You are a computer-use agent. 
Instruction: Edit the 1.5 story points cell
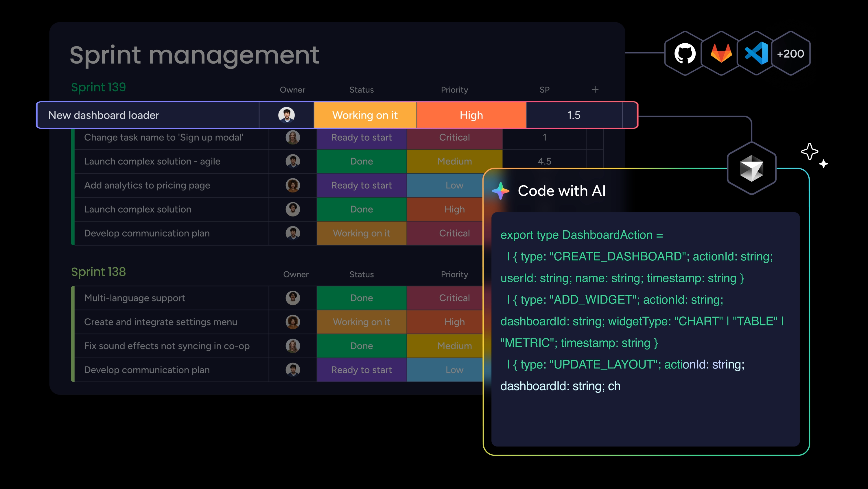coord(574,115)
